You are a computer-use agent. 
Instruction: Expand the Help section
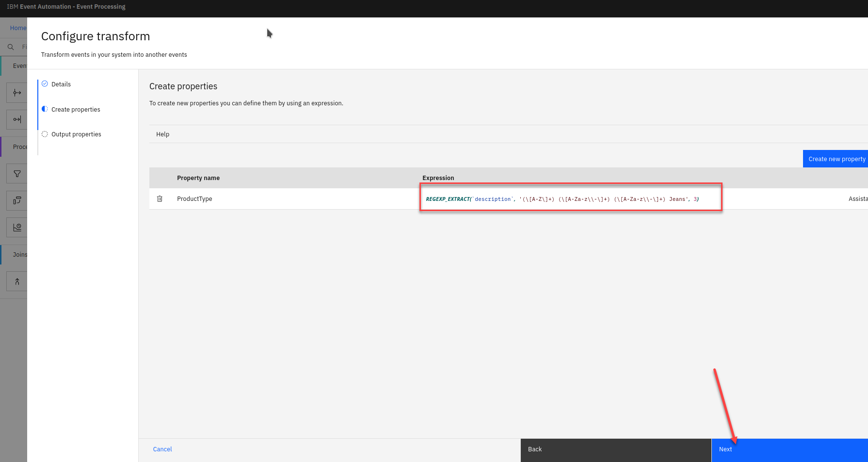[x=163, y=134]
